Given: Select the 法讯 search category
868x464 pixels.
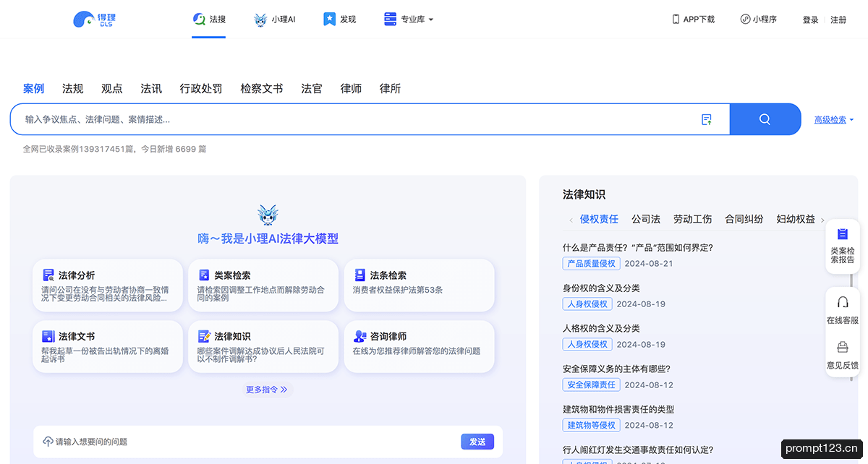Looking at the screenshot, I should click(150, 89).
